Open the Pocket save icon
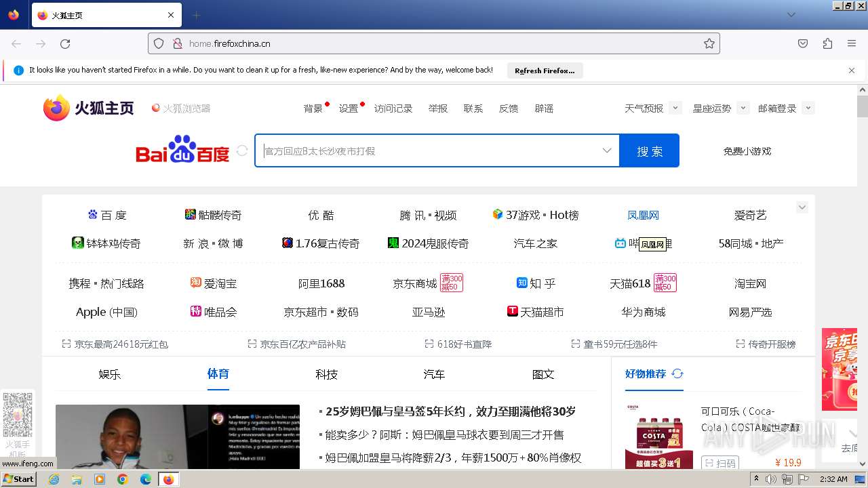 pyautogui.click(x=803, y=43)
